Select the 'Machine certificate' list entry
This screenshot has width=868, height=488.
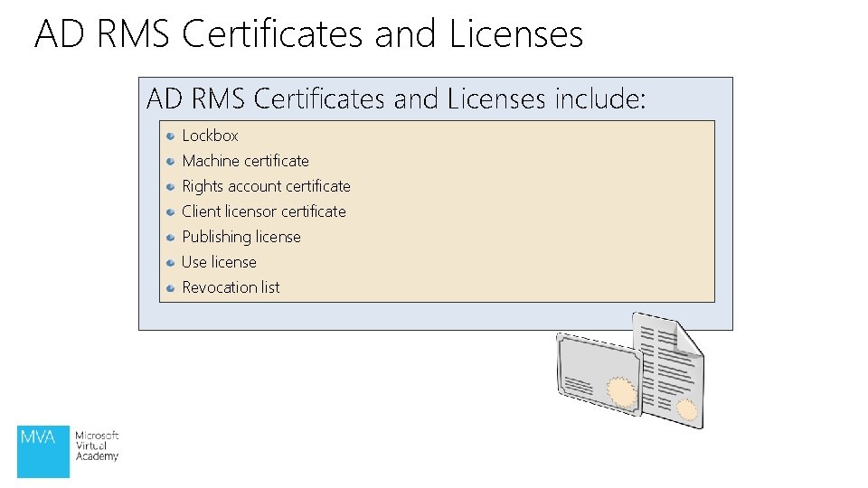point(245,161)
